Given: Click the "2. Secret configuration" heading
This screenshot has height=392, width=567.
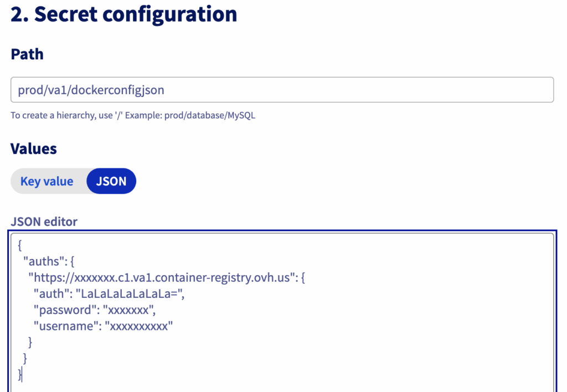Looking at the screenshot, I should [x=124, y=14].
